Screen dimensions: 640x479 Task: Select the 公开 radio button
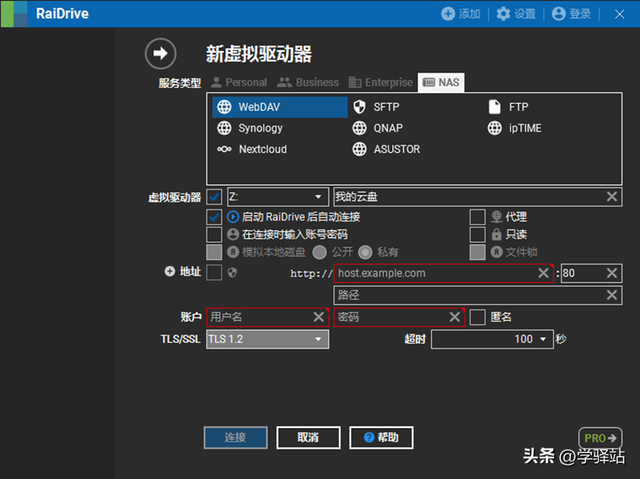pos(320,252)
